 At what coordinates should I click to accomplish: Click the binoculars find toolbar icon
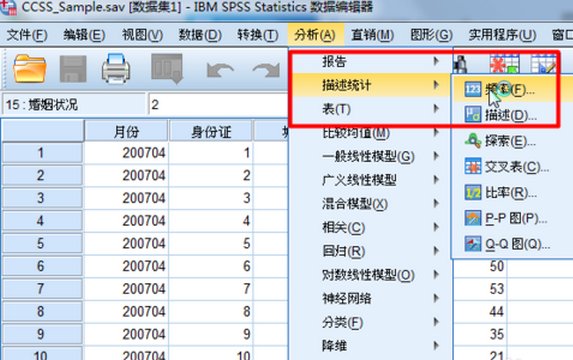coord(461,64)
